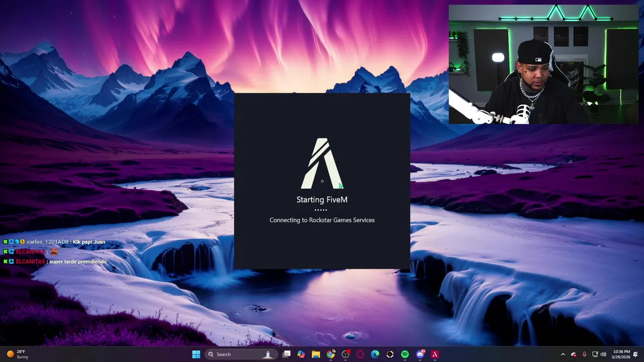Open File Explorer from the taskbar

tap(316, 354)
